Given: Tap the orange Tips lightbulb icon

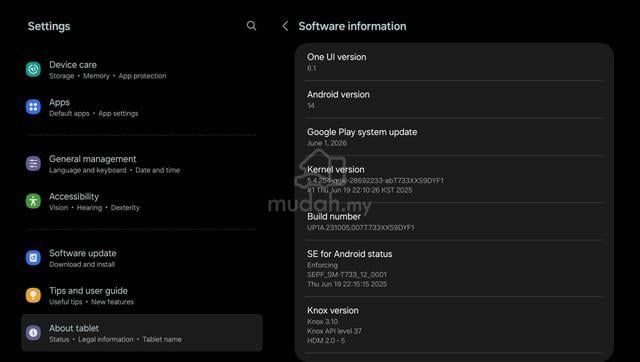Looking at the screenshot, I should [33, 295].
